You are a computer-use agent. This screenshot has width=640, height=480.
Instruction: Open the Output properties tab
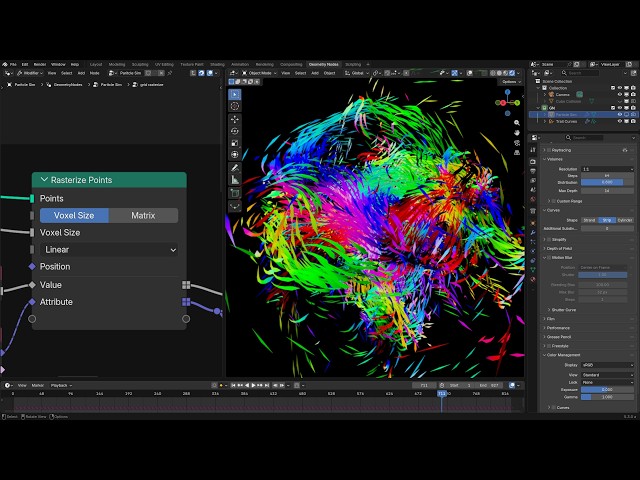point(533,171)
